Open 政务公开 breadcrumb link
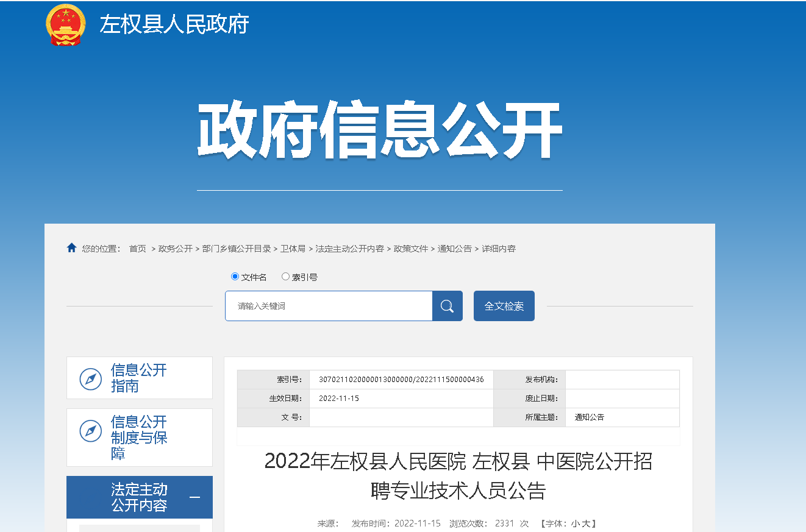806x532 pixels. point(176,249)
